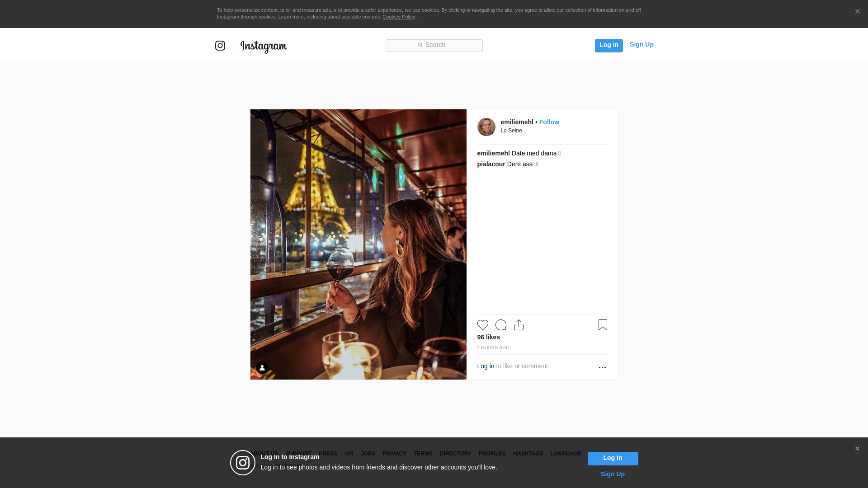Viewport: 868px width, 488px height.
Task: Click Sign Up in the bottom banner
Action: pyautogui.click(x=613, y=474)
